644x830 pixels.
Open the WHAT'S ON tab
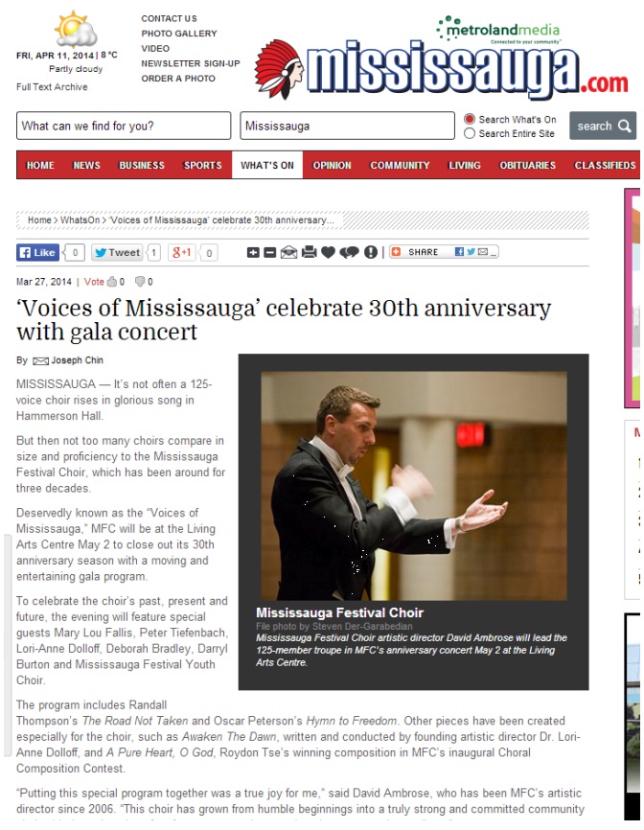pos(267,165)
